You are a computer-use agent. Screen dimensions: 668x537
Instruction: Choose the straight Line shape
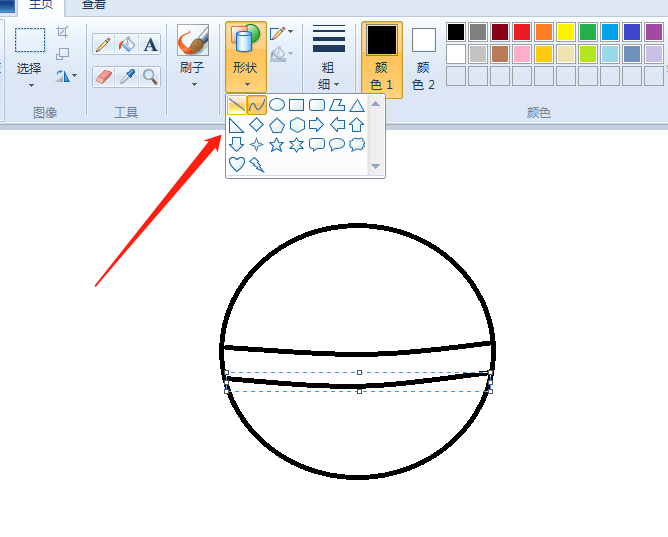(x=236, y=105)
